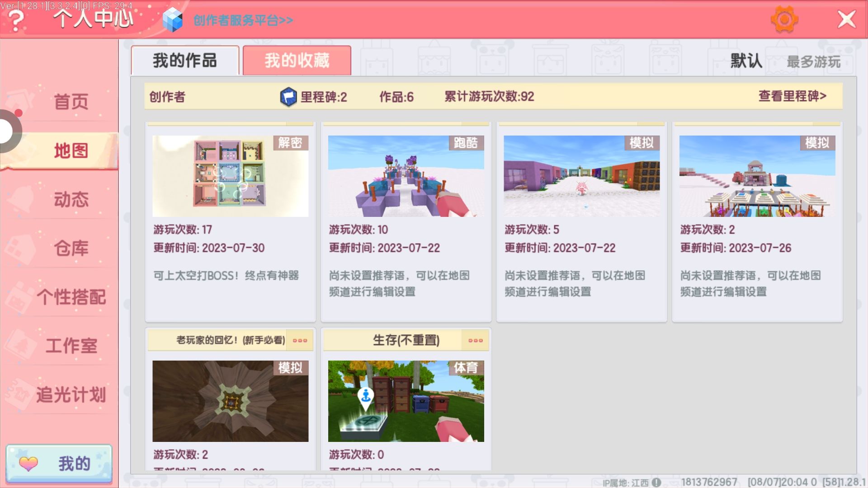Switch to 我的收藏 tab
Image resolution: width=868 pixels, height=488 pixels.
[x=297, y=61]
